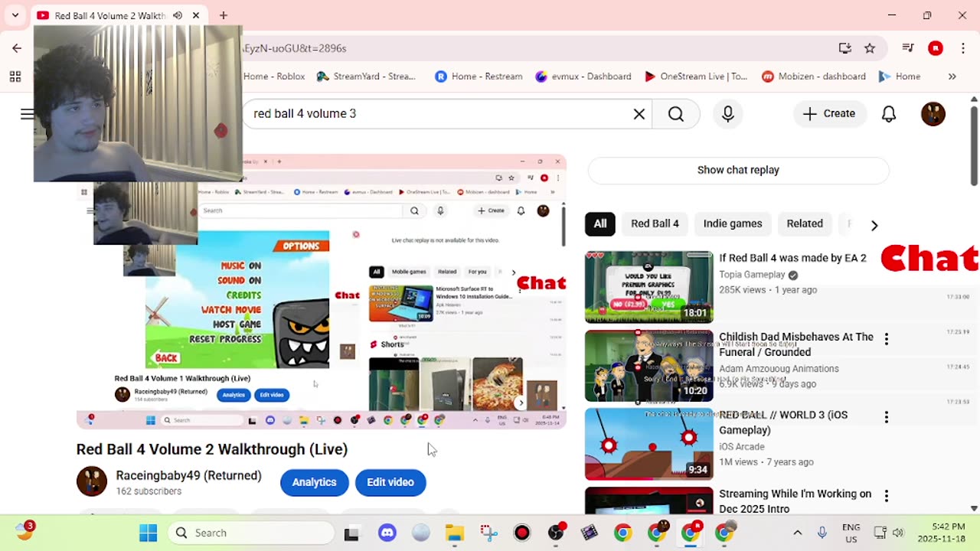Open YouTube notifications bell
Image resolution: width=980 pixels, height=551 pixels.
(x=888, y=114)
